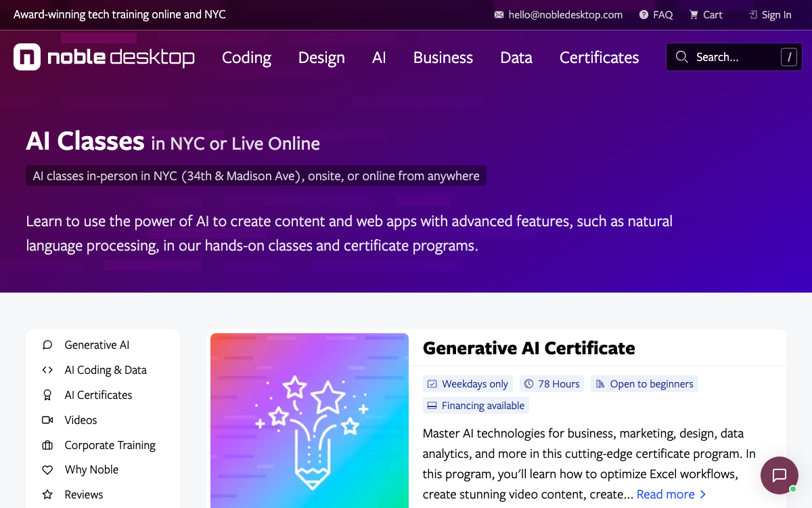The width and height of the screenshot is (812, 508).
Task: Click the Open to beginners tag
Action: pos(644,384)
